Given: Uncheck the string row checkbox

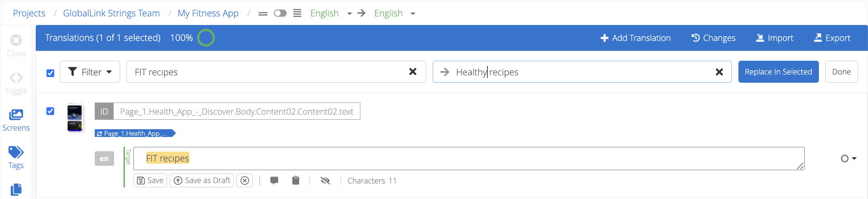Looking at the screenshot, I should [50, 111].
